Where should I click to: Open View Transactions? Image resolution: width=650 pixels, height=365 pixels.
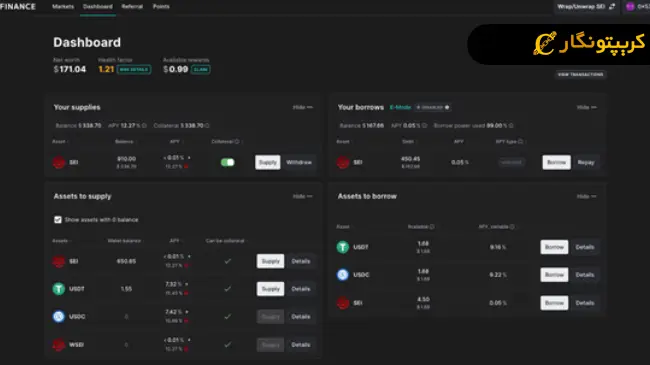coord(580,75)
